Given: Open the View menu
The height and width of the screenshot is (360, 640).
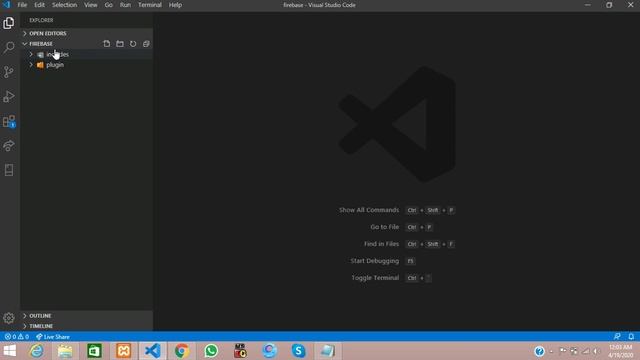Looking at the screenshot, I should point(91,5).
